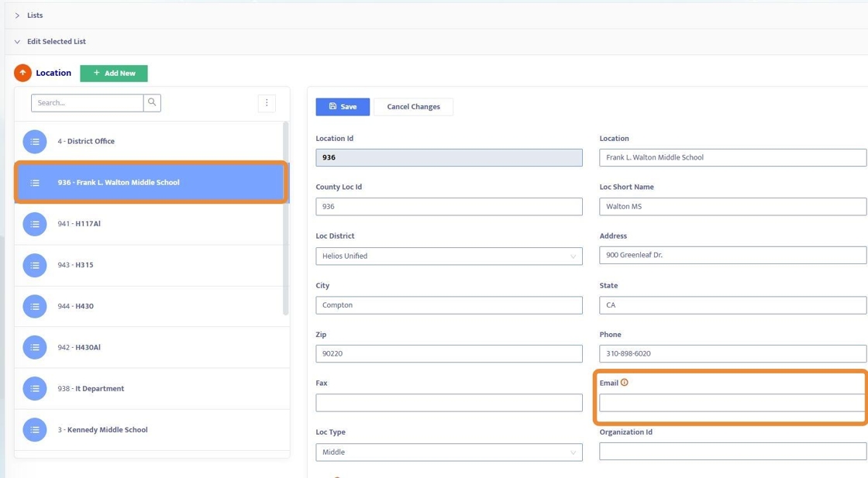Click the H117Al row list icon

tap(35, 224)
